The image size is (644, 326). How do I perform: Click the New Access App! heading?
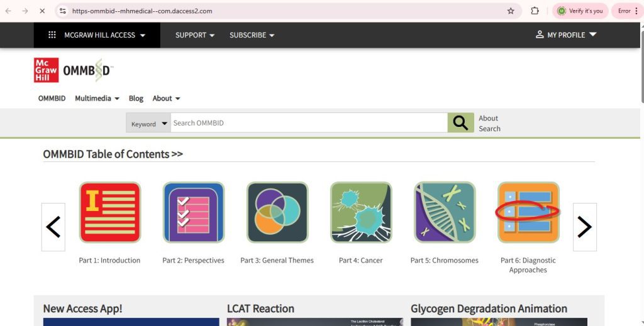point(82,308)
